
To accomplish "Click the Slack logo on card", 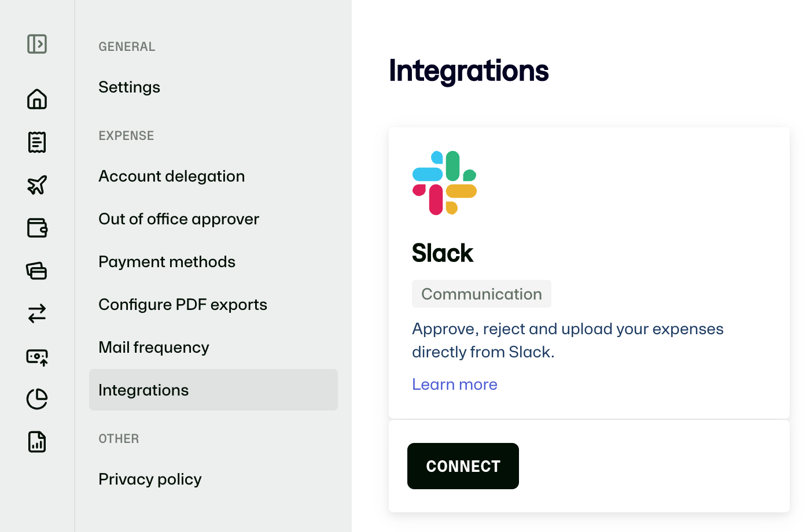I will tap(444, 183).
